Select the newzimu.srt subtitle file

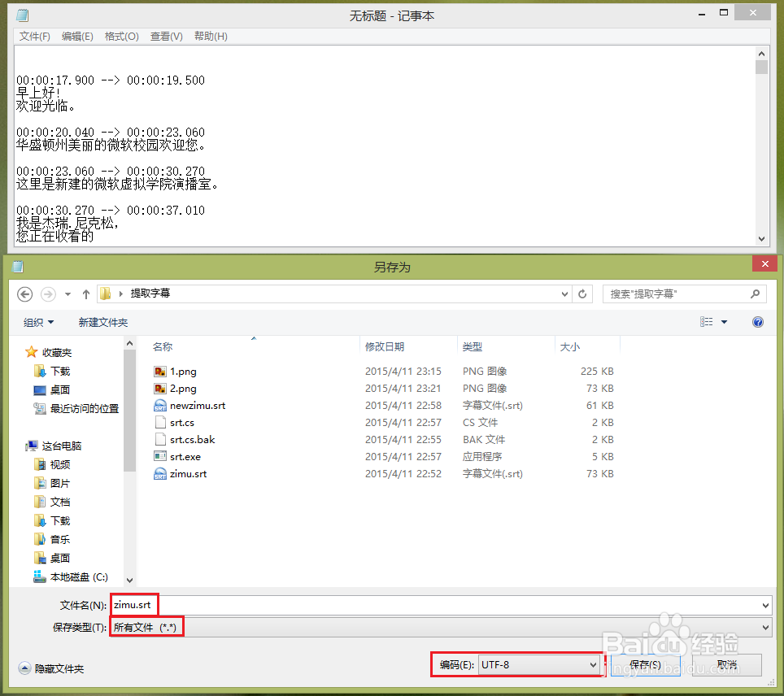(198, 406)
